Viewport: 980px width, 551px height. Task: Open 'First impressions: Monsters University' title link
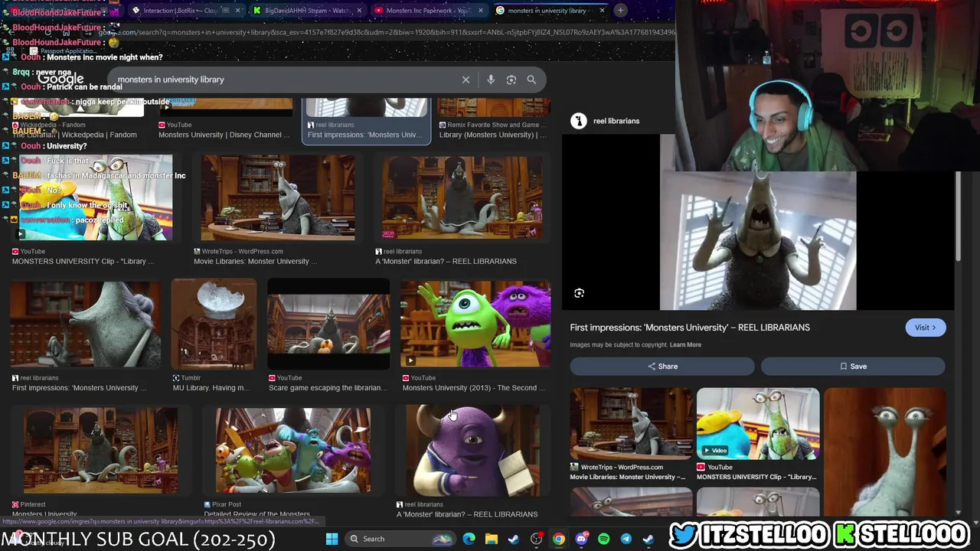(690, 328)
